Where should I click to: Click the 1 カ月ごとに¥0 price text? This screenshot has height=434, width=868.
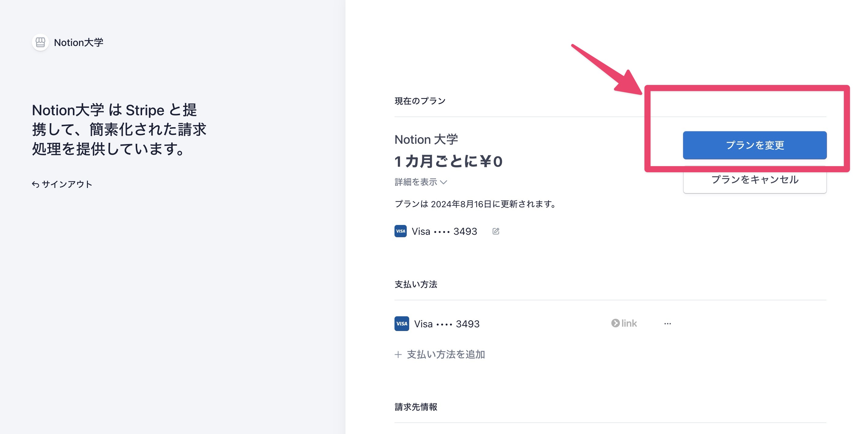point(448,161)
